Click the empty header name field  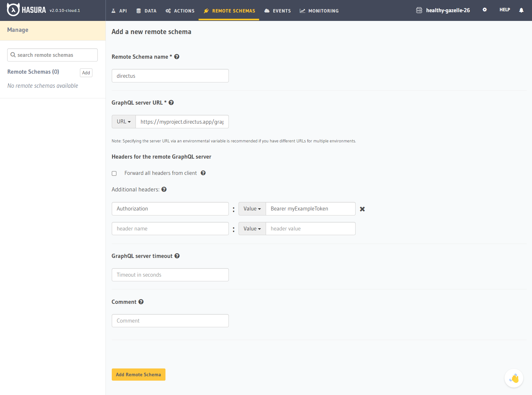[x=170, y=229]
